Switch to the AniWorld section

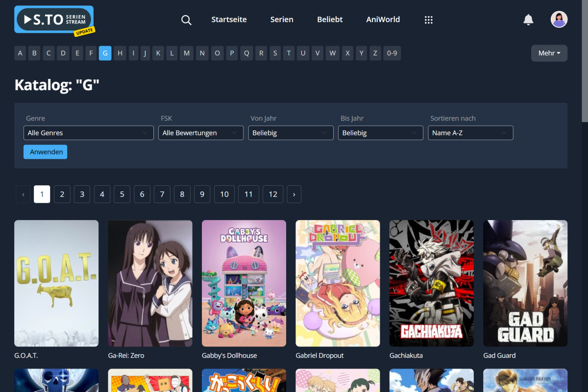(x=383, y=20)
